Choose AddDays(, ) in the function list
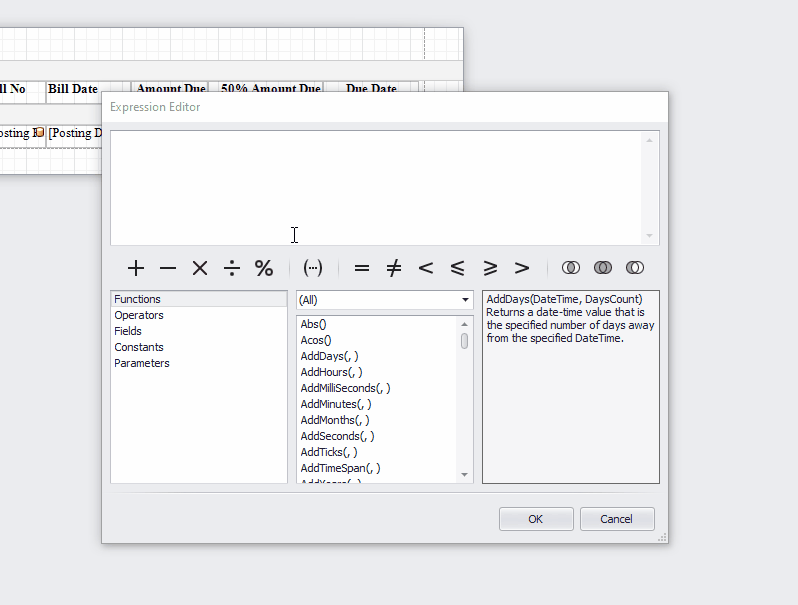 (x=377, y=356)
